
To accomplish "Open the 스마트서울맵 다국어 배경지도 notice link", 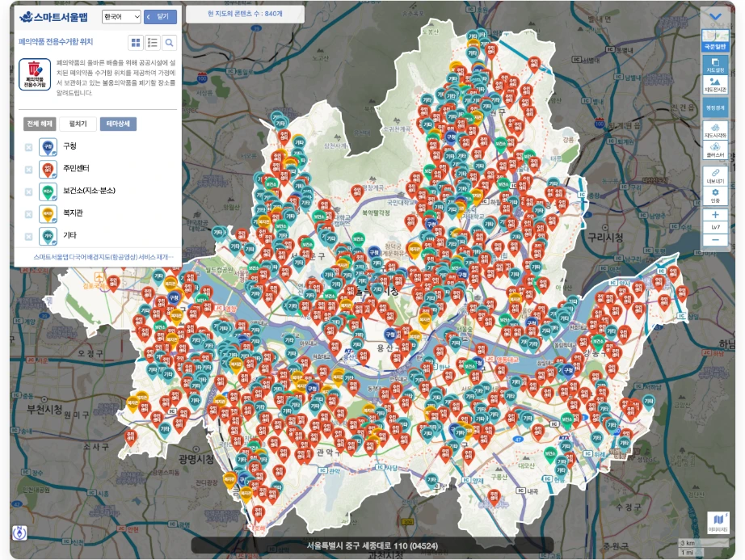I will click(103, 257).
